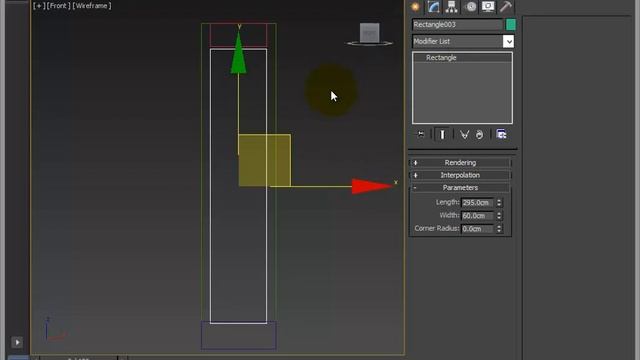Click the Rectangle003 object name field
640x360 pixels.
click(x=457, y=24)
